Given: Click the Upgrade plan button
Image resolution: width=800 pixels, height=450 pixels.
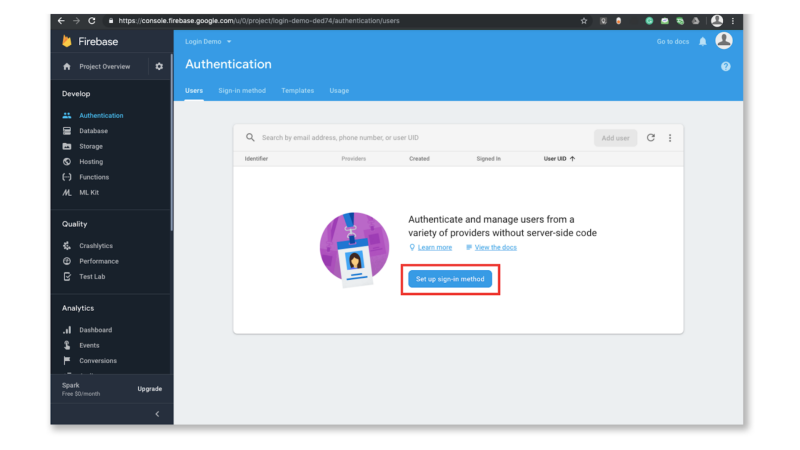Looking at the screenshot, I should (149, 389).
